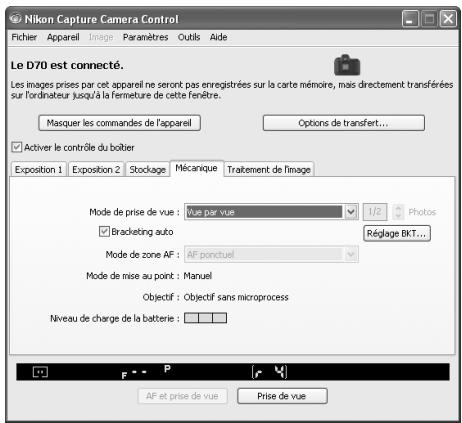Close the Nikon Capture Camera Control window
The width and height of the screenshot is (462, 423).
[448, 19]
